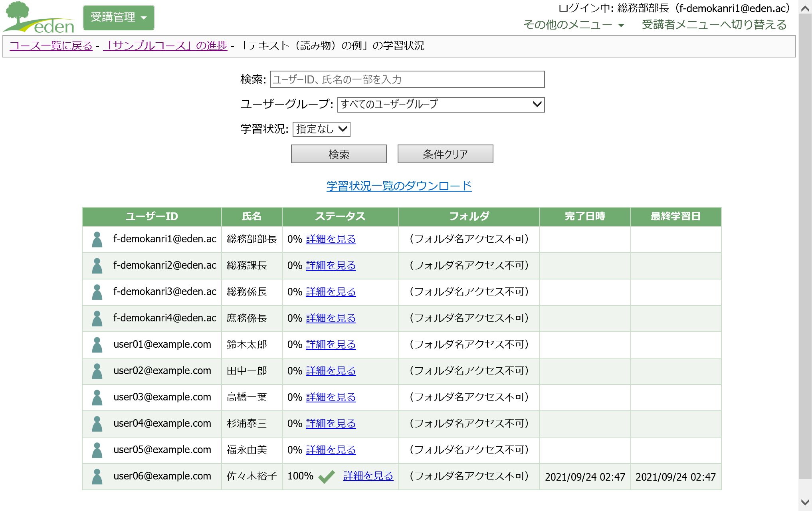Click user icon for user05@example.com
This screenshot has height=511, width=812.
point(97,450)
